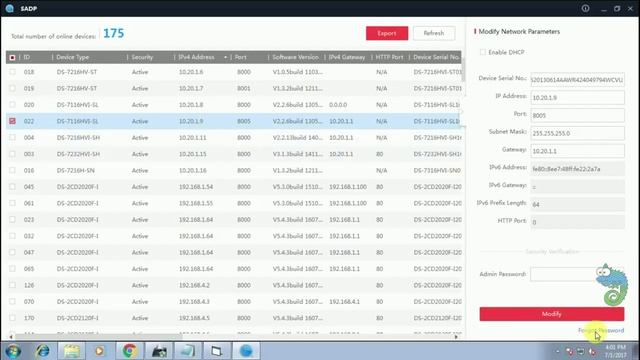This screenshot has height=360, width=640.
Task: Click the red Export button
Action: click(x=387, y=33)
